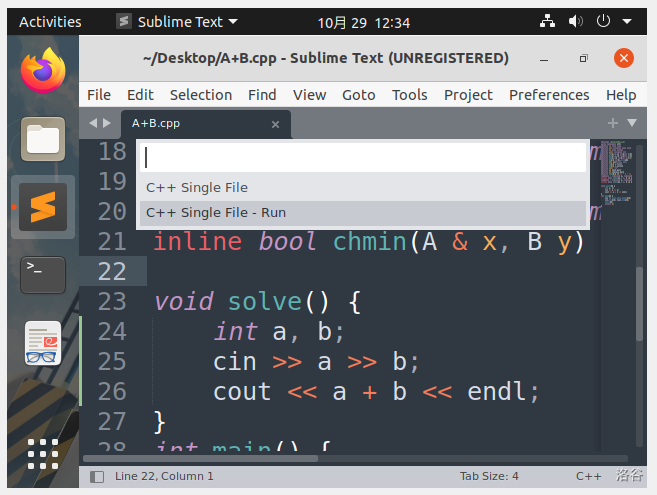Choose the C++ Single File build option
This screenshot has height=495, width=657.
tap(197, 187)
